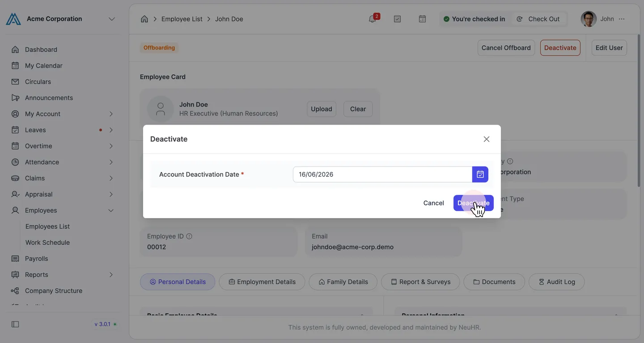Viewport: 644px width, 343px height.
Task: Click the red-outlined Deactivate header button
Action: [x=560, y=48]
